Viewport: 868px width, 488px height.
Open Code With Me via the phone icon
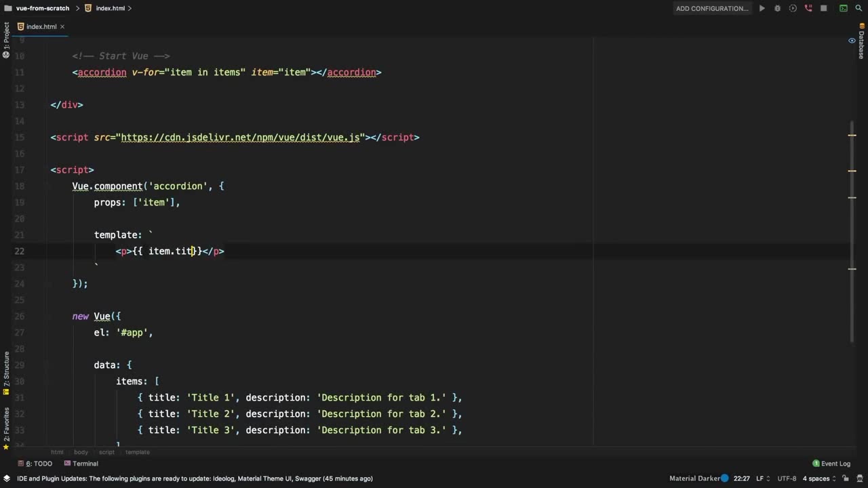pyautogui.click(x=808, y=8)
